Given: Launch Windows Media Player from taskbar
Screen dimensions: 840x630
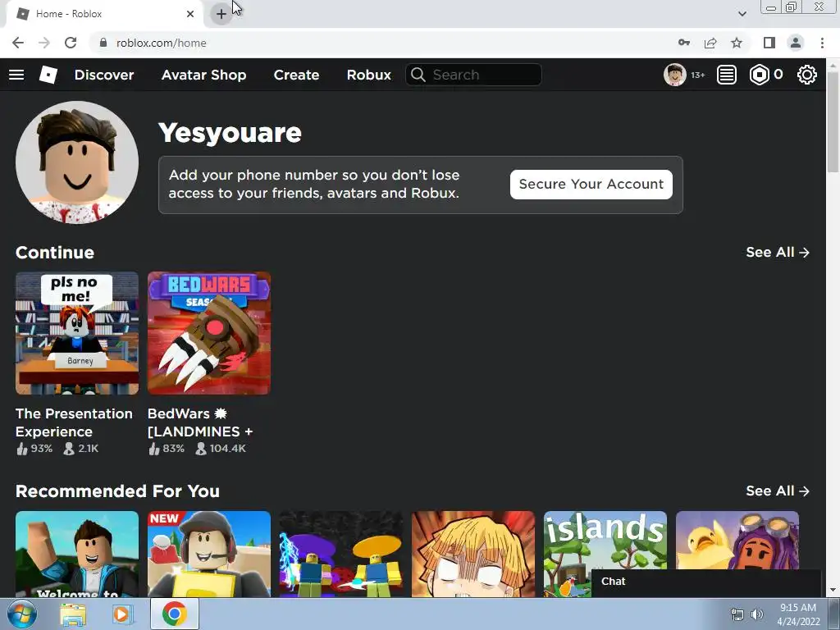Looking at the screenshot, I should pos(121,614).
